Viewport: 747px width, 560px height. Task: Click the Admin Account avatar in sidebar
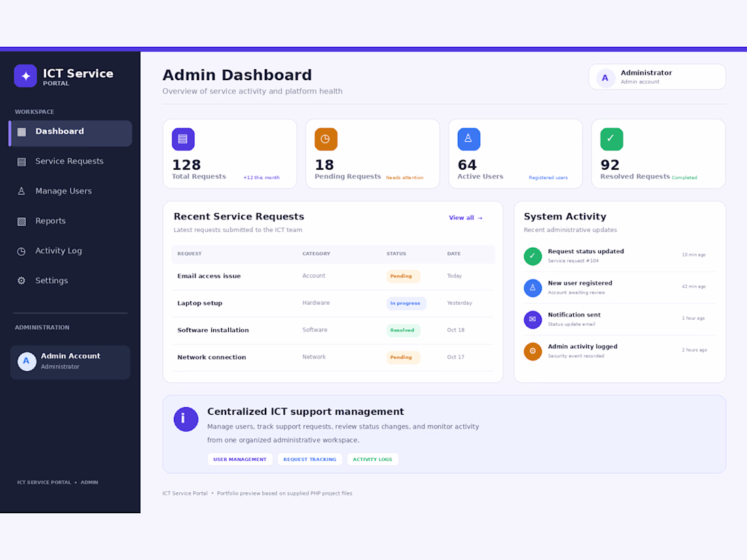coord(26,362)
